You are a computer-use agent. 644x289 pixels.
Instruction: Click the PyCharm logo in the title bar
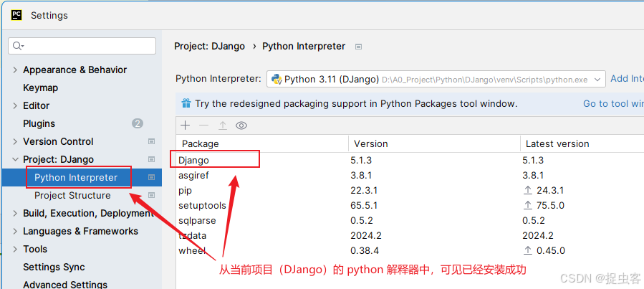pos(16,15)
